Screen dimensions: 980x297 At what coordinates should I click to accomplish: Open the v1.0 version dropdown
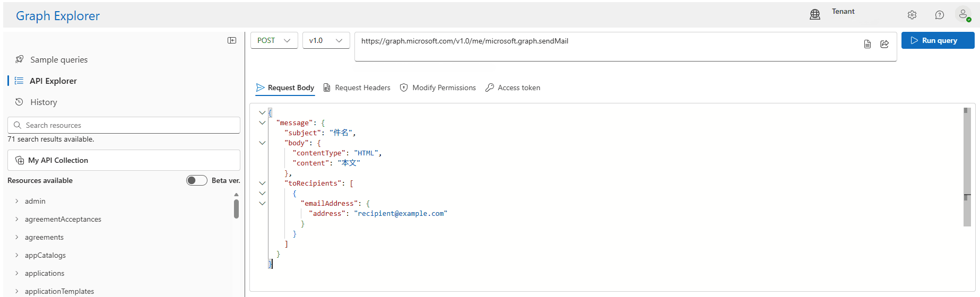point(326,40)
